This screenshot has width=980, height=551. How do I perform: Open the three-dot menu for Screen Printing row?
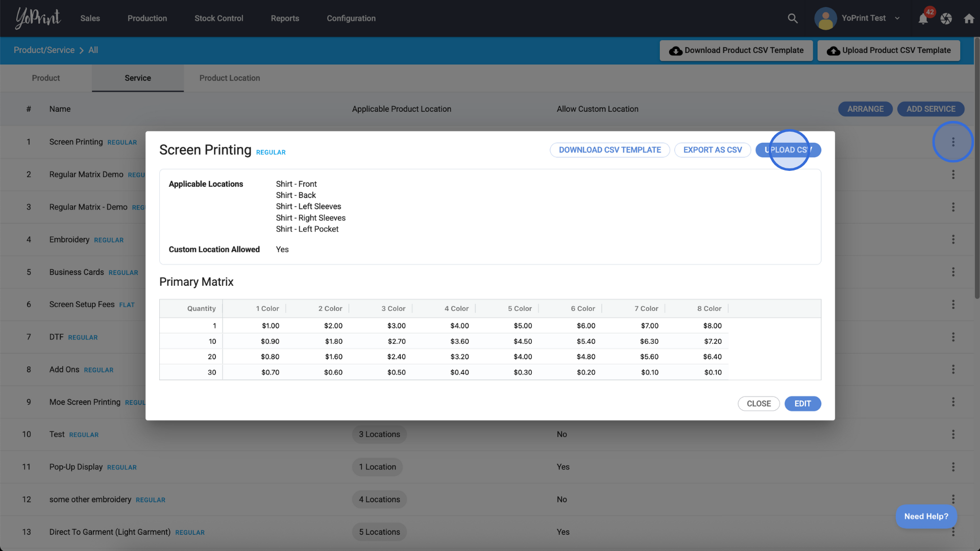[x=953, y=142]
